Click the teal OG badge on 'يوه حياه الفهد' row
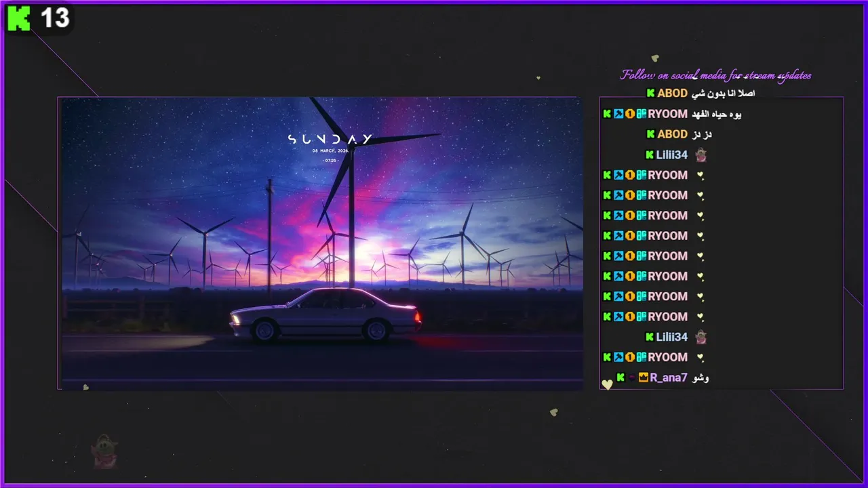Image resolution: width=868 pixels, height=488 pixels. 641,114
